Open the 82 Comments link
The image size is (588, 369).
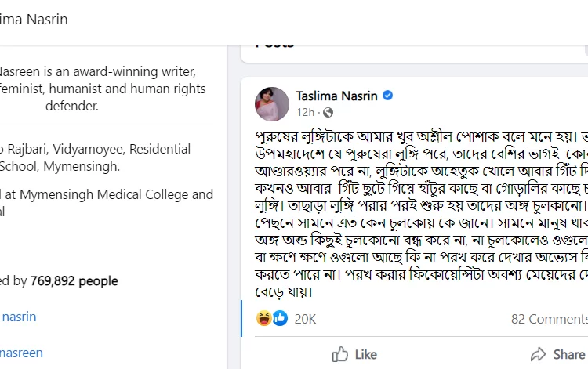coord(550,319)
